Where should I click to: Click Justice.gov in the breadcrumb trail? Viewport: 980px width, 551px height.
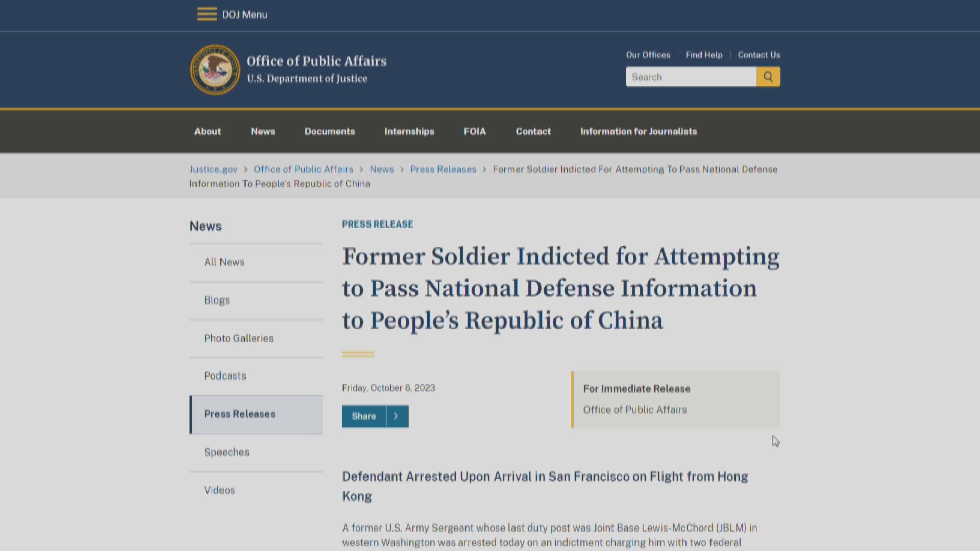[x=213, y=169]
